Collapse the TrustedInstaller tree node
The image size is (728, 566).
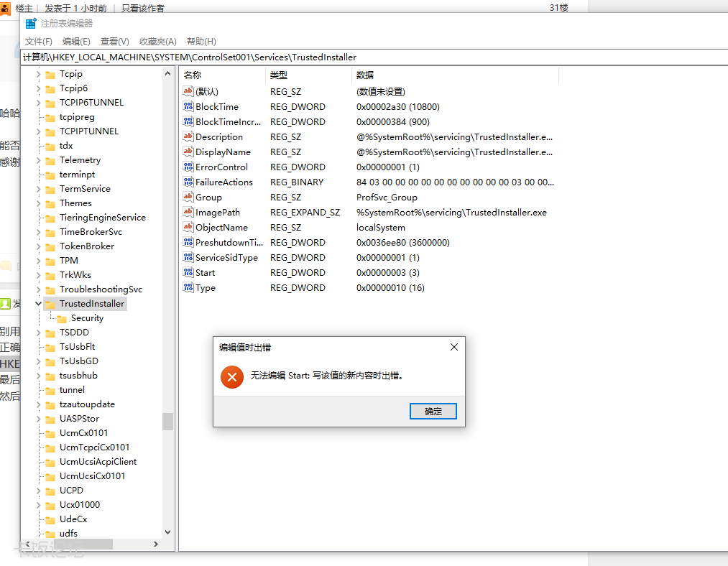tap(39, 303)
